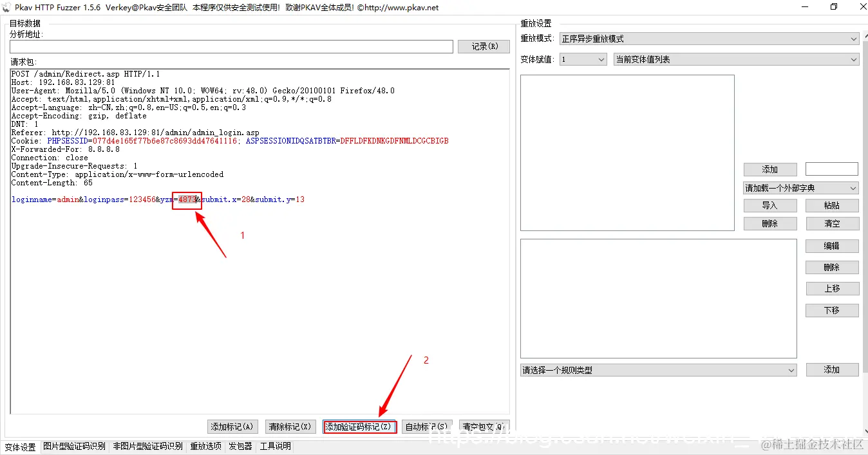Click the 删除 button under 编辑
Viewport: 868px width, 455px height.
(832, 267)
